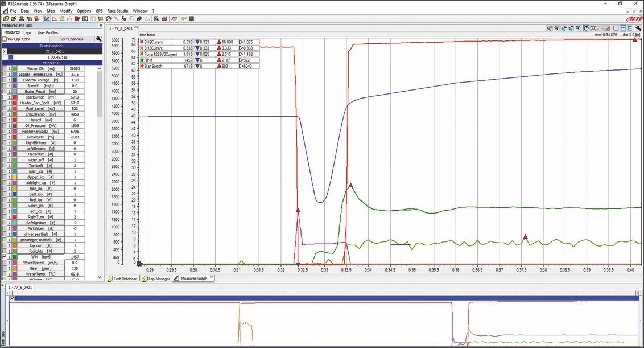Click the measures graph icon in main toolbar
Viewport: 644px width, 348px height.
[x=47, y=18]
